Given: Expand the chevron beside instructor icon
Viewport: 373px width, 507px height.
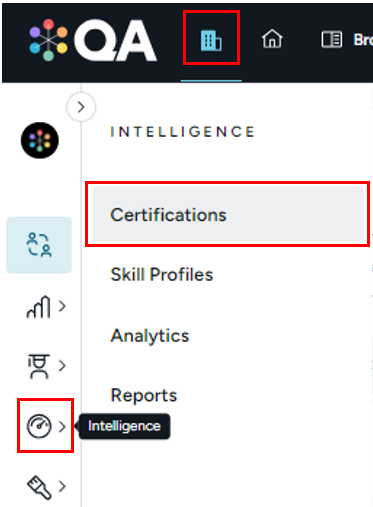Looking at the screenshot, I should (62, 366).
